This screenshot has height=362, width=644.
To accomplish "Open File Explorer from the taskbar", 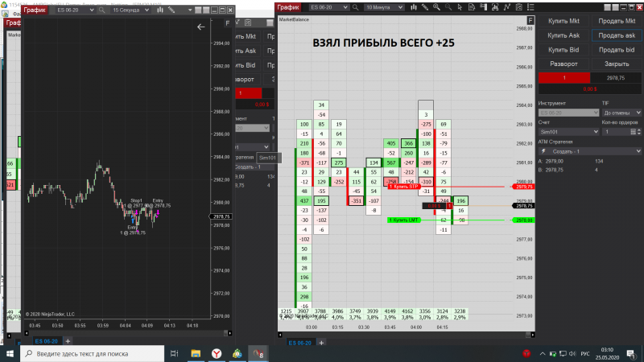I will (x=196, y=353).
